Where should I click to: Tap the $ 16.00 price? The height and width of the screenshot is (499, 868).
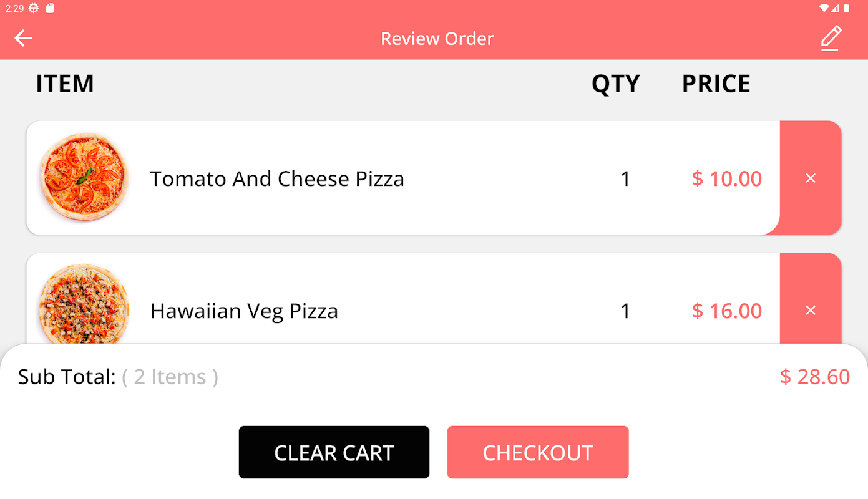(x=727, y=311)
